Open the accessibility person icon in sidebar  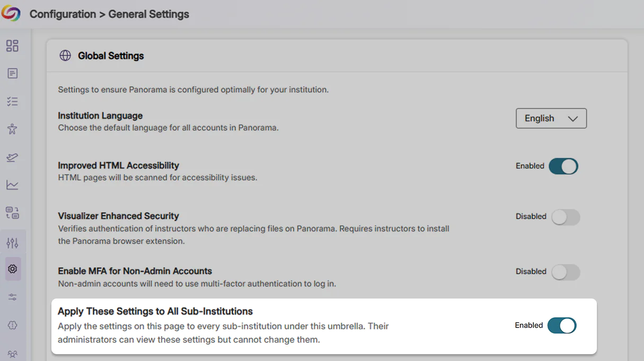point(12,129)
